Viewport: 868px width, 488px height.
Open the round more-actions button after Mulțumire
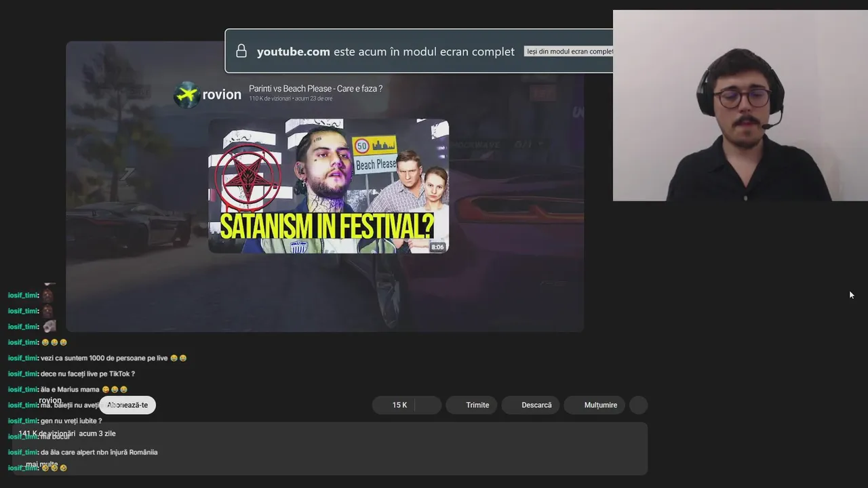click(x=639, y=405)
